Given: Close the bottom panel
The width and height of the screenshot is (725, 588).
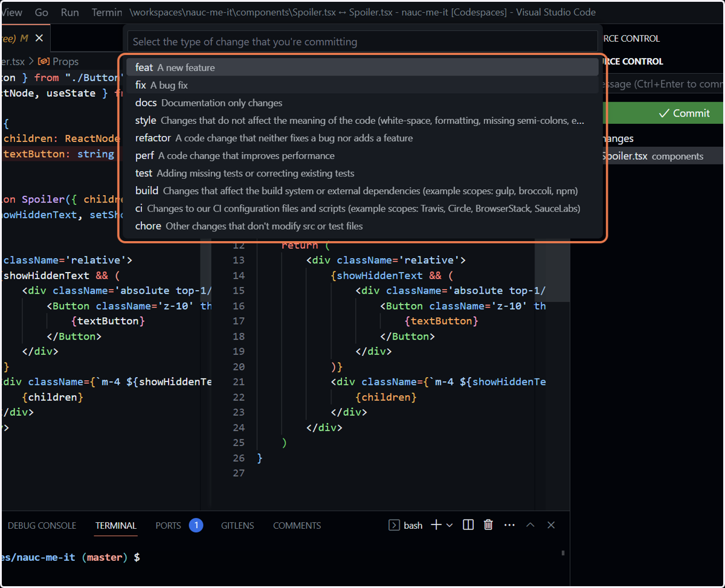Looking at the screenshot, I should [551, 525].
